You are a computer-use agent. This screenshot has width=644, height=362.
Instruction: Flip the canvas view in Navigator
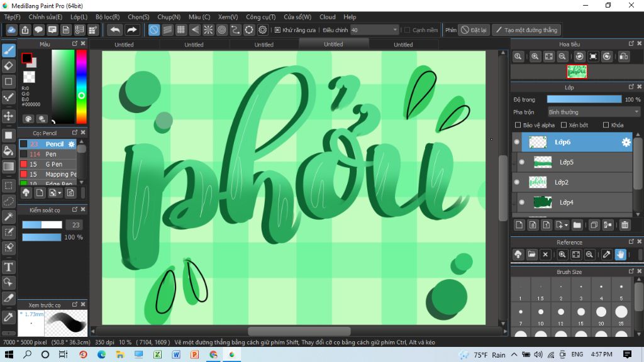(623, 57)
